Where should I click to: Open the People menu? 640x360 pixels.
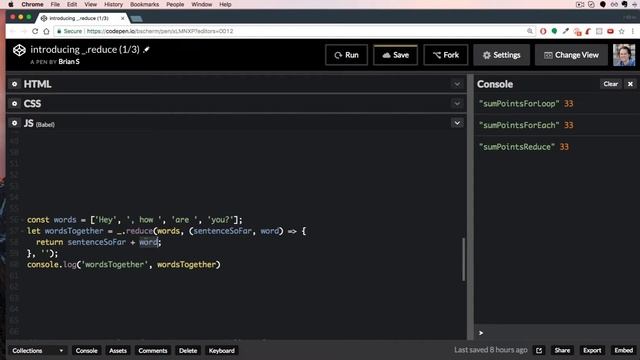pos(175,4)
